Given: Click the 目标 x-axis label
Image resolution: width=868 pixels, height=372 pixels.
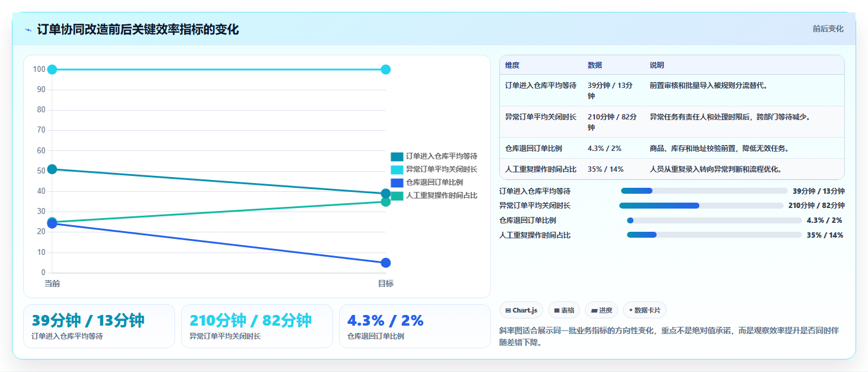Looking at the screenshot, I should point(386,283).
